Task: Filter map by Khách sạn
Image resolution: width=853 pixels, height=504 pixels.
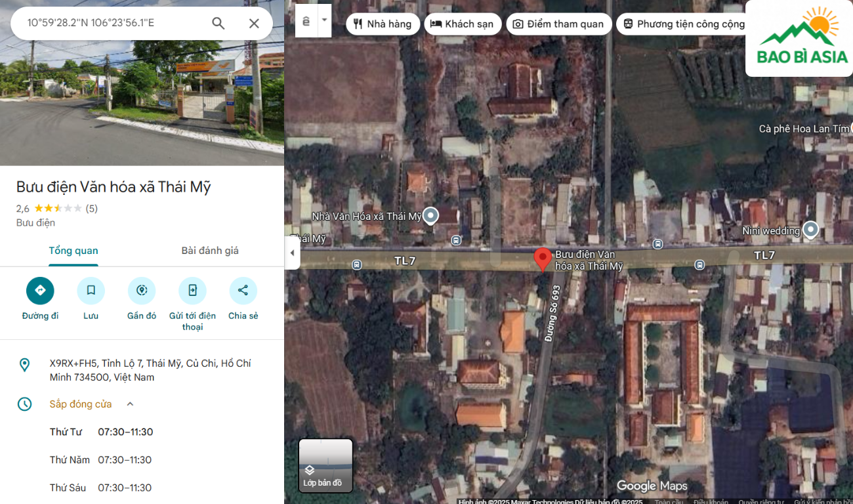Action: pyautogui.click(x=463, y=24)
